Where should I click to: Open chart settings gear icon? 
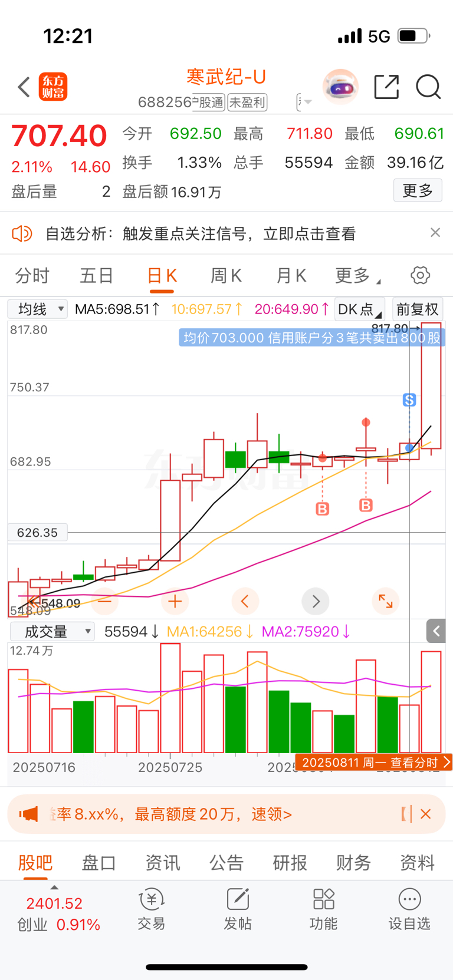click(x=420, y=275)
